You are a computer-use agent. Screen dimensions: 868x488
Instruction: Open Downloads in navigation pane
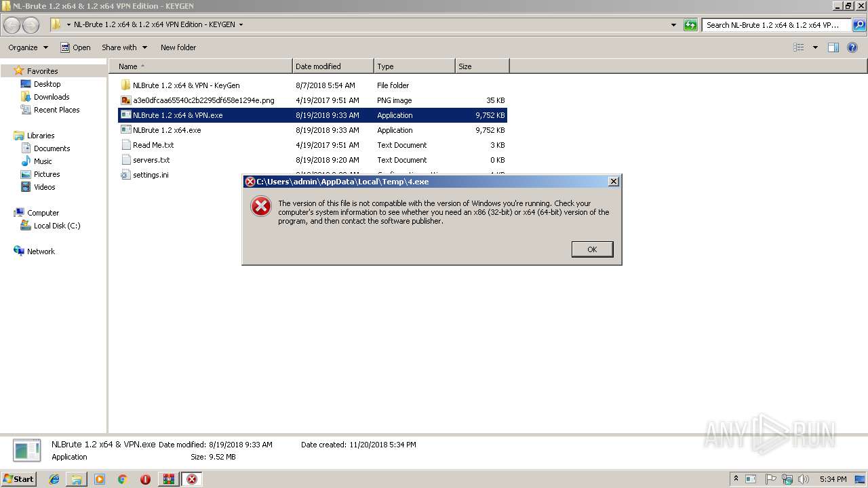pyautogui.click(x=52, y=97)
